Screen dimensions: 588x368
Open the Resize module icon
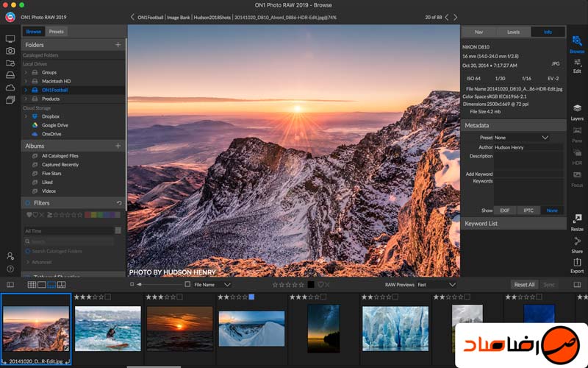coord(577,222)
